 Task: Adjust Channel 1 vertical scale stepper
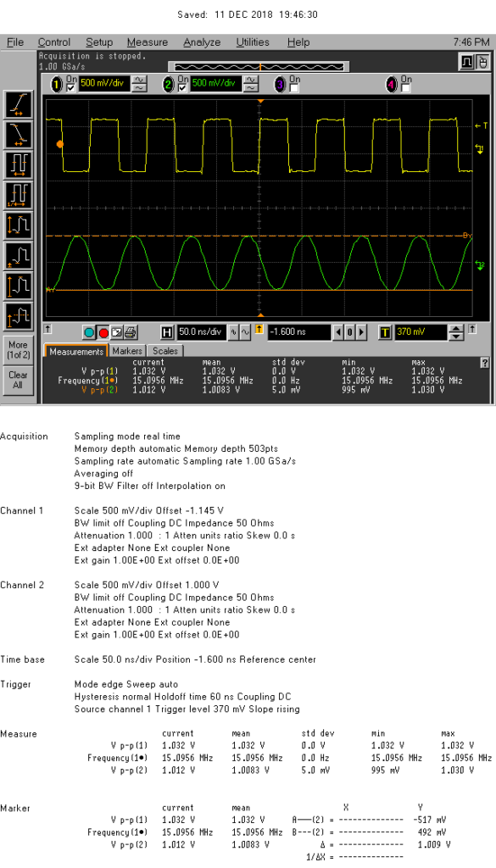[140, 84]
